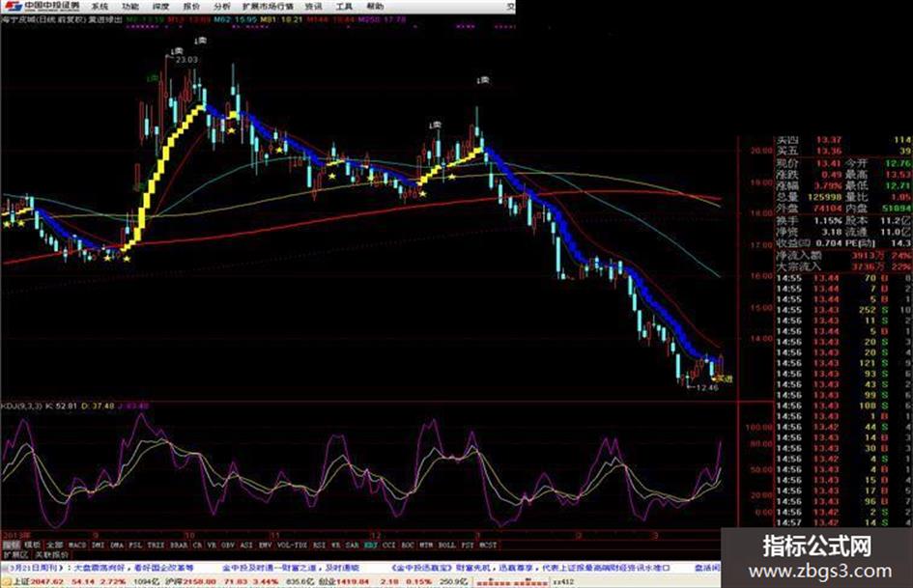Viewport: 913px width, 588px height.
Task: Select the BOLL indicator tab
Action: 446,545
